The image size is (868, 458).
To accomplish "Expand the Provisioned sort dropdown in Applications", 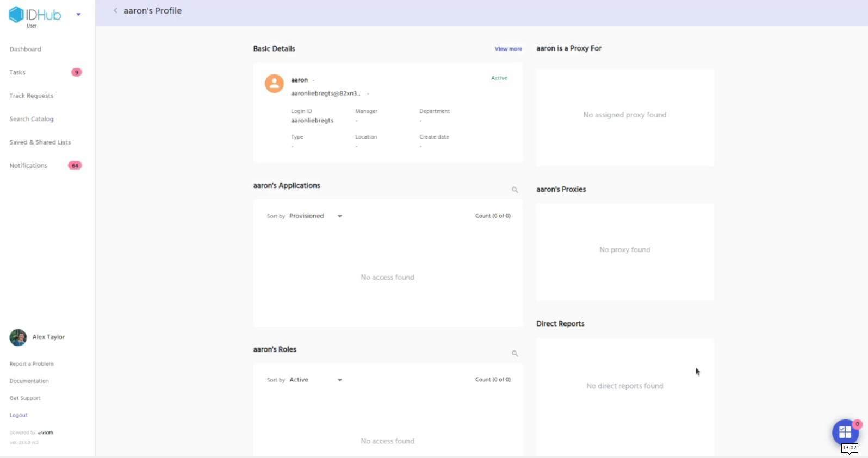I will [x=339, y=216].
